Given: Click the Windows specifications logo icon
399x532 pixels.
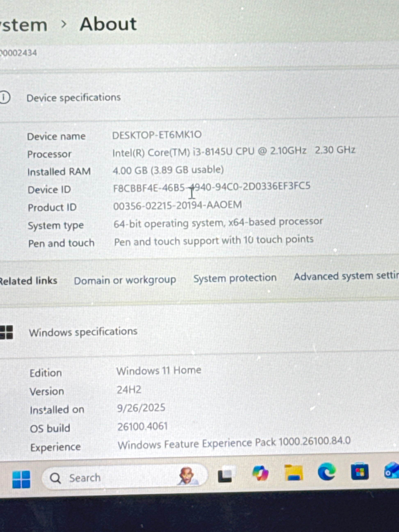Looking at the screenshot, I should (7, 332).
